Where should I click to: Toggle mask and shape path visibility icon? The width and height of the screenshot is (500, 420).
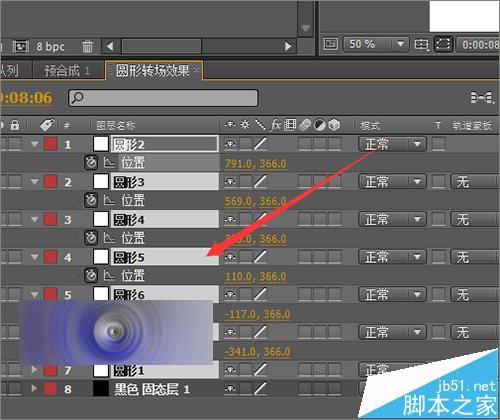443,44
